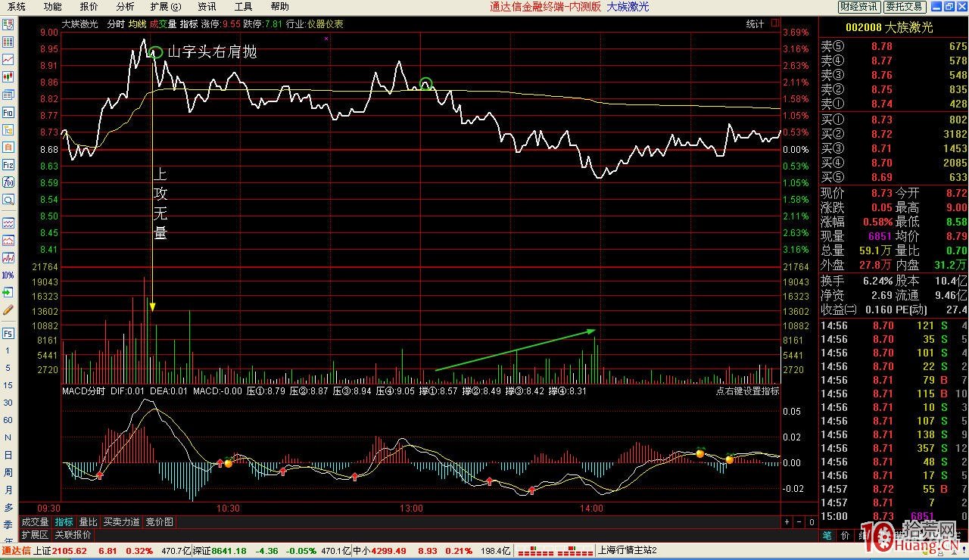
Task: Click the 均线 label in chart header
Action: coord(138,24)
